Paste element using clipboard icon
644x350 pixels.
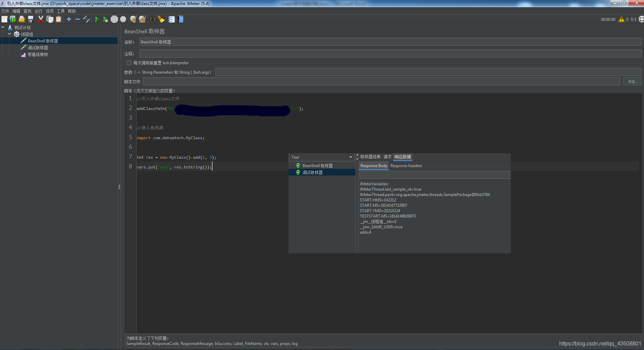[x=59, y=19]
